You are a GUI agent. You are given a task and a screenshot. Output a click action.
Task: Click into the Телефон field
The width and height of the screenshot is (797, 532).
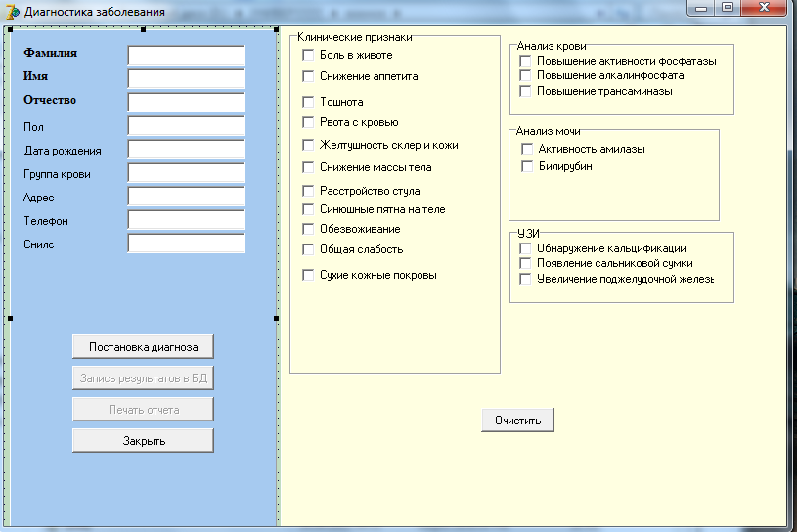pyautogui.click(x=186, y=219)
